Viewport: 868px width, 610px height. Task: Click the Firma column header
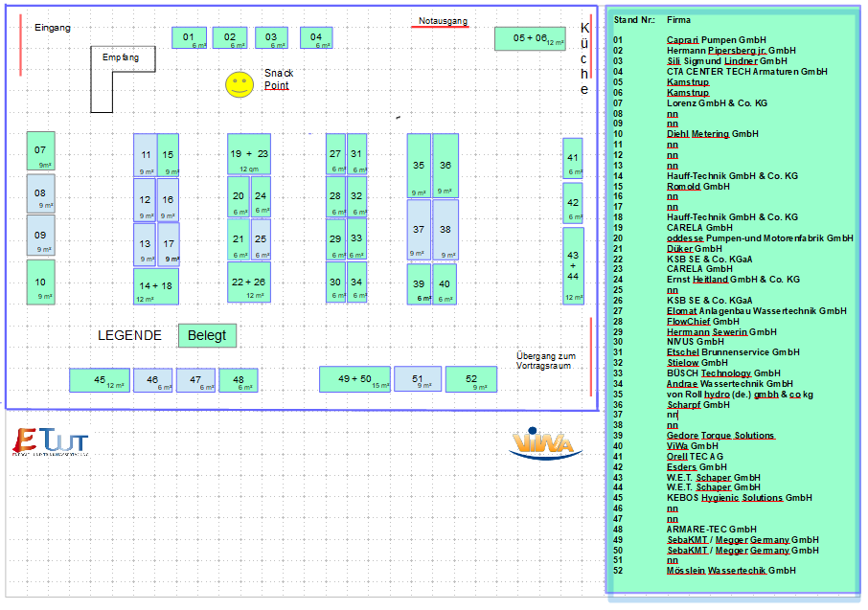(678, 20)
